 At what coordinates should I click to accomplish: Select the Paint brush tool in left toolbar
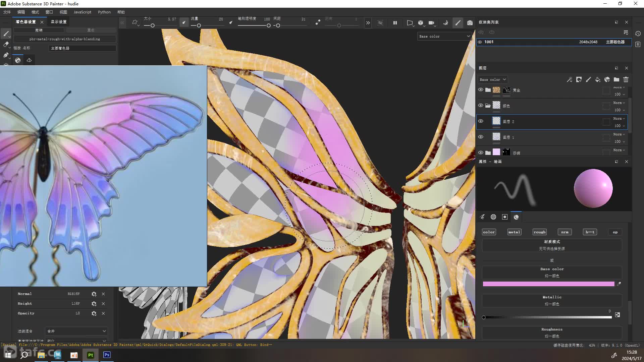[6, 34]
